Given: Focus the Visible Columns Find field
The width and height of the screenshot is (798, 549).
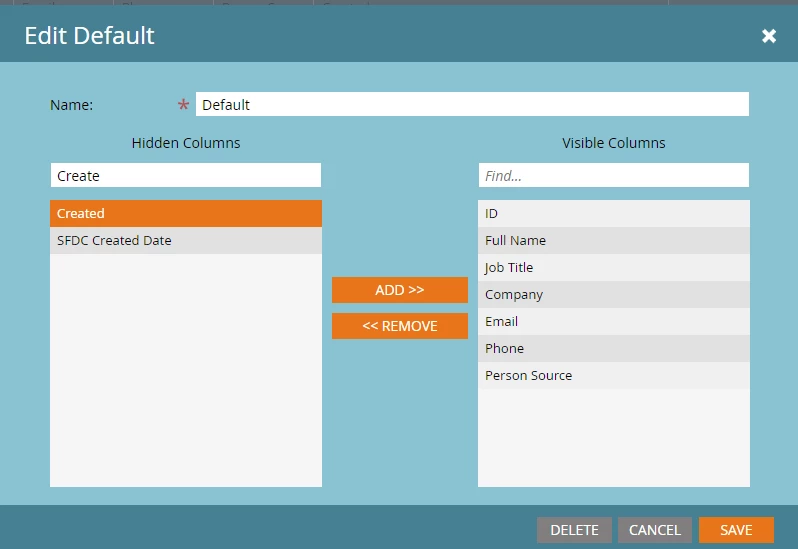Looking at the screenshot, I should 613,176.
